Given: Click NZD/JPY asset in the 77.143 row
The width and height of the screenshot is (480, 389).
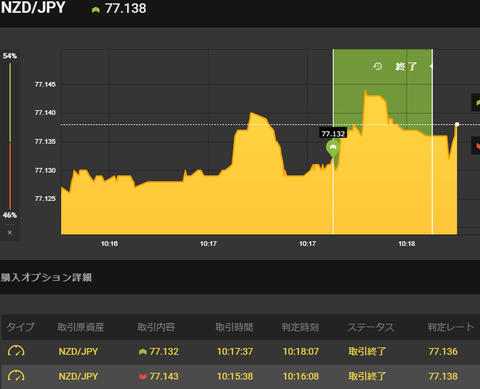Looking at the screenshot, I should tap(78, 376).
